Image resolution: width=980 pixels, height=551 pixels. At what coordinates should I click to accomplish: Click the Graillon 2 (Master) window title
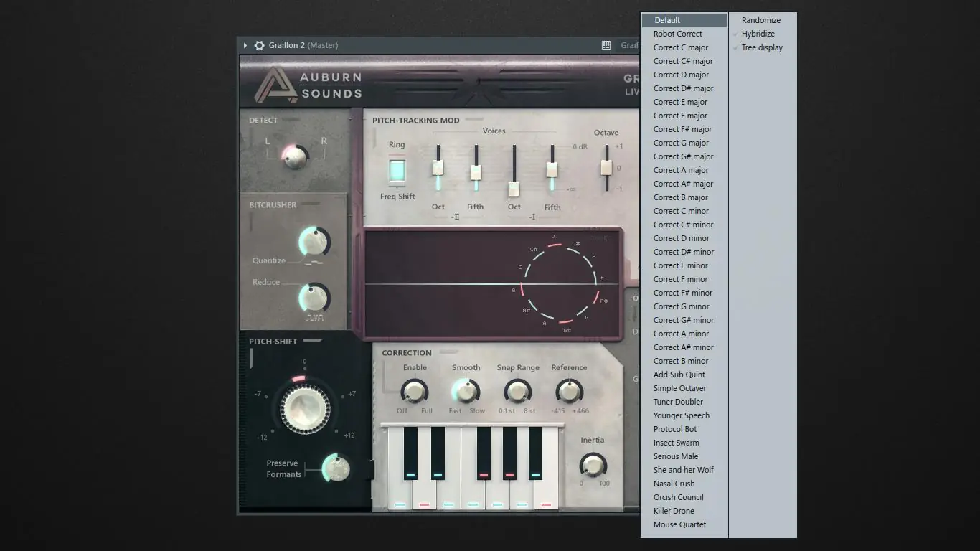tap(303, 45)
